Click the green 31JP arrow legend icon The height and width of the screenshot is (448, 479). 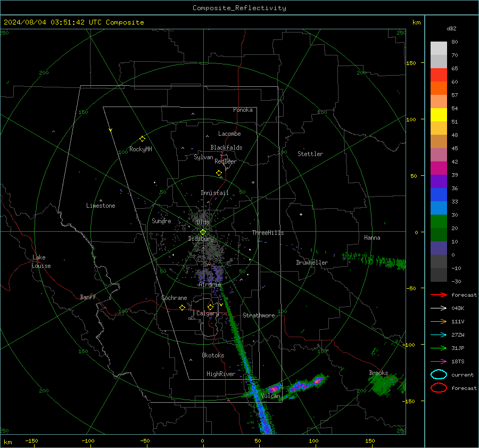point(439,348)
